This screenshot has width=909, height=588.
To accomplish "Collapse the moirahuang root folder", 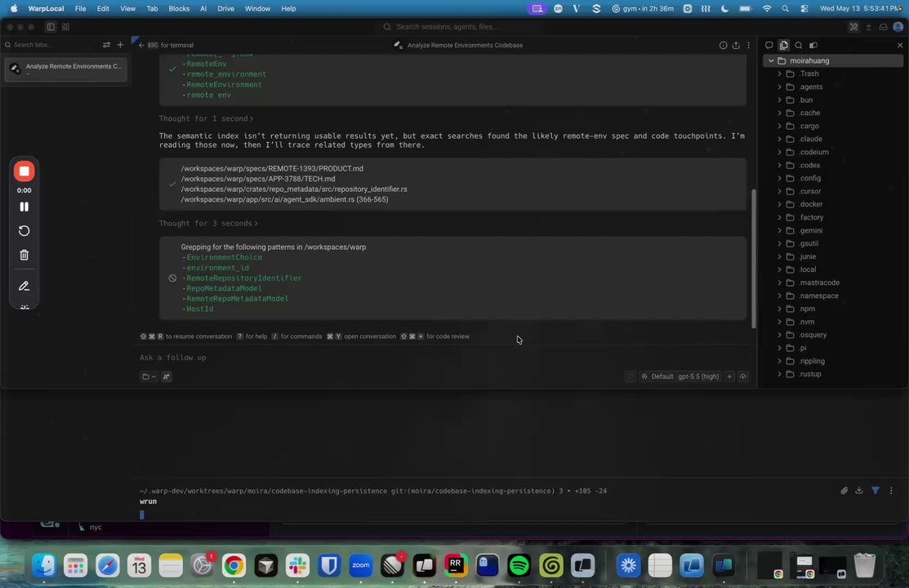I will (771, 61).
